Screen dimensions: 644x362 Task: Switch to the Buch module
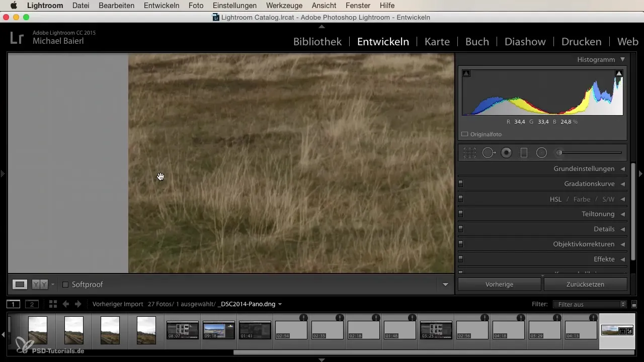(x=477, y=42)
